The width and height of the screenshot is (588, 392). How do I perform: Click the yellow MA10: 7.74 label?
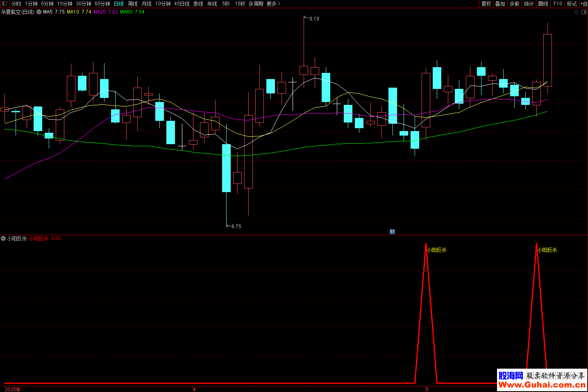[x=79, y=12]
